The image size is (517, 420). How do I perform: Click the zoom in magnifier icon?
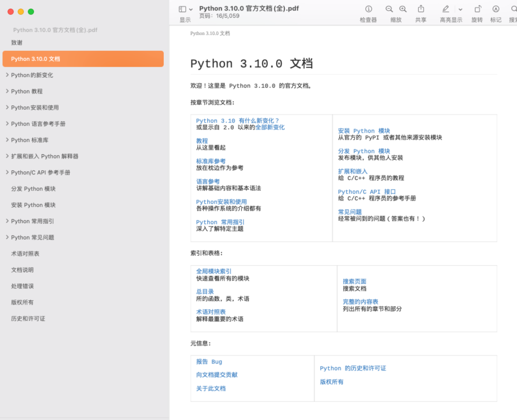[x=403, y=9]
